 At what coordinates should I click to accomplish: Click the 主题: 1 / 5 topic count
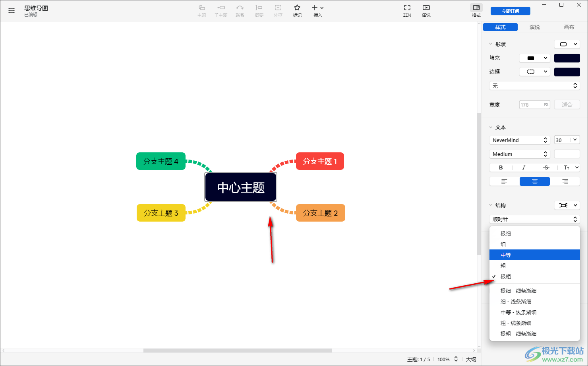tap(418, 359)
